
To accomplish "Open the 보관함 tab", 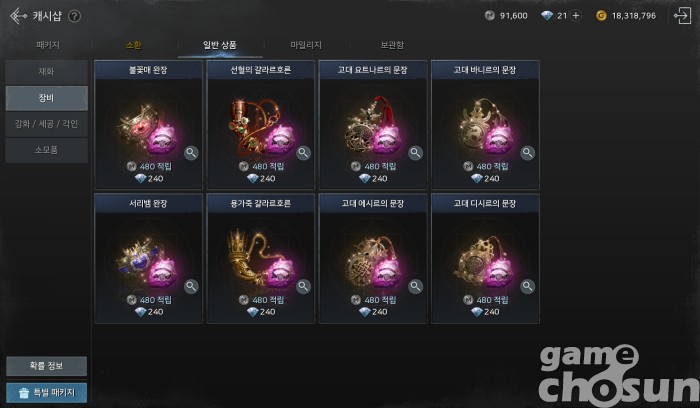I will coord(392,45).
